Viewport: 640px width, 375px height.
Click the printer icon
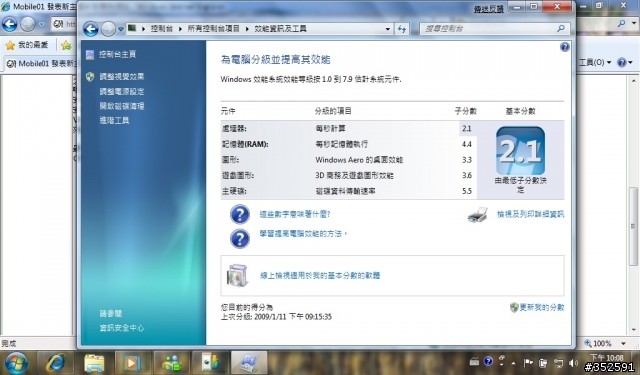tap(478, 215)
